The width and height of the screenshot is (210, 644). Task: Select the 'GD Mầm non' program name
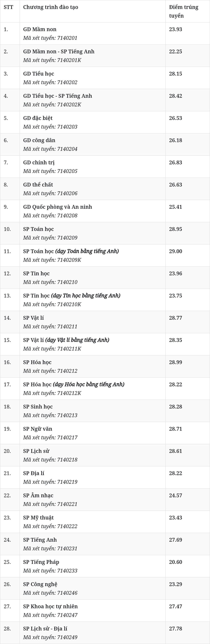point(40,29)
